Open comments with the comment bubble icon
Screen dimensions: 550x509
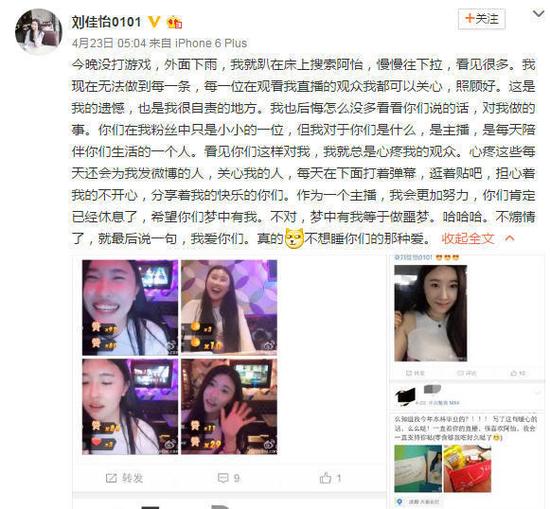tap(223, 478)
